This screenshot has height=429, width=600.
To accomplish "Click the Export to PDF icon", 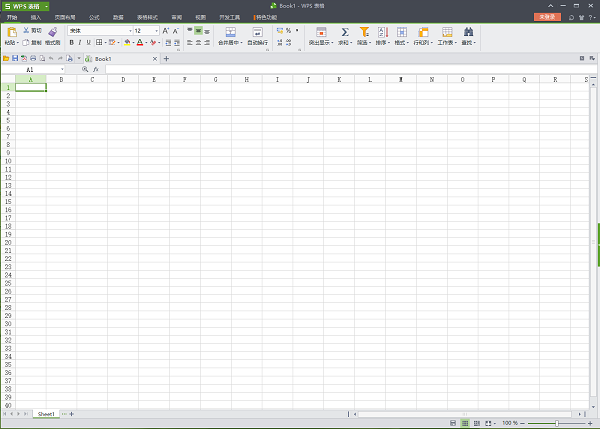I will 24,59.
